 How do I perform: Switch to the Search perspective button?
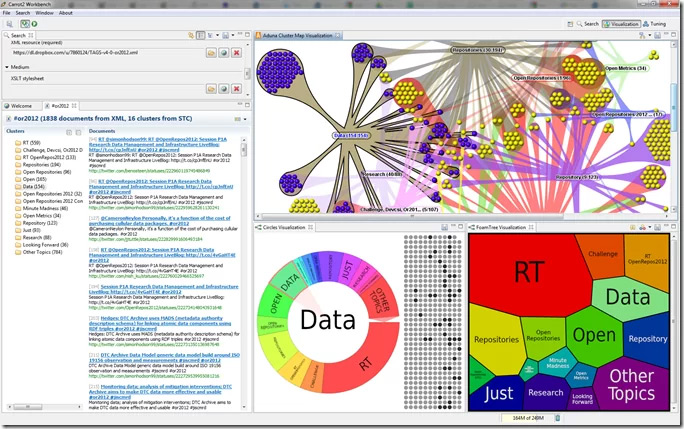pyautogui.click(x=588, y=24)
